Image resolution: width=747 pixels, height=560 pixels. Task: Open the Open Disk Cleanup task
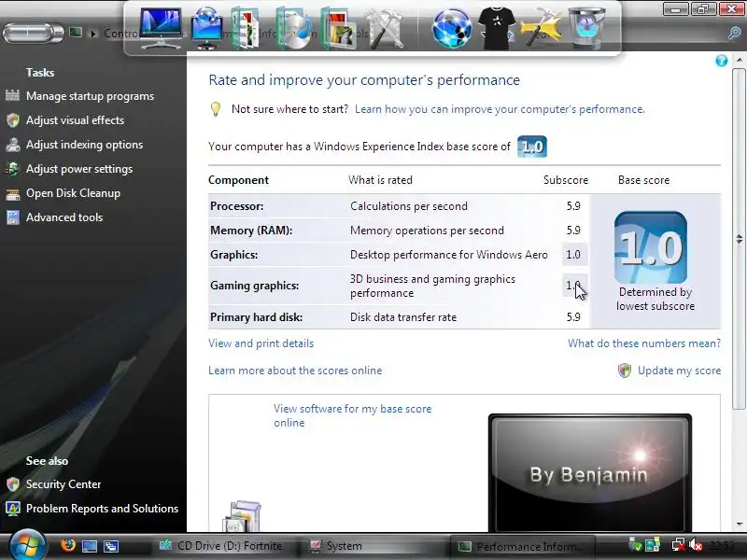[73, 193]
